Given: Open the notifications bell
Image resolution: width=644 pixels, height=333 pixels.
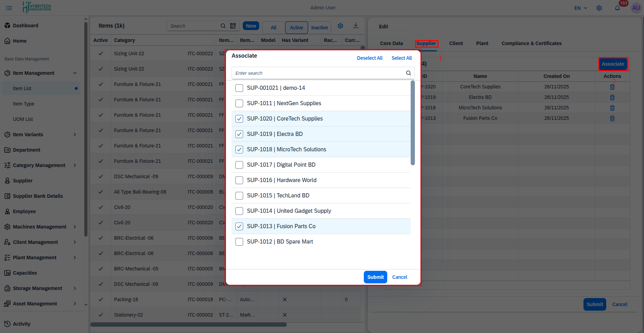Looking at the screenshot, I should [x=617, y=8].
